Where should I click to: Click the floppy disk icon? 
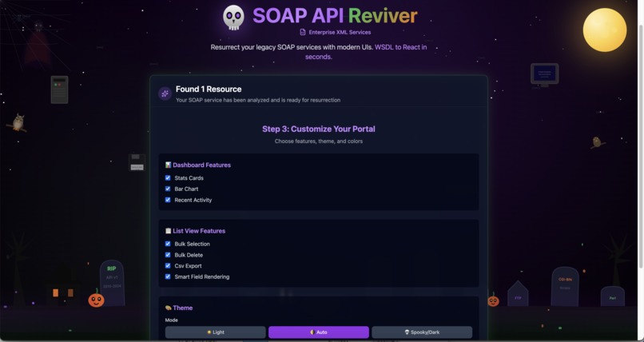point(137,162)
